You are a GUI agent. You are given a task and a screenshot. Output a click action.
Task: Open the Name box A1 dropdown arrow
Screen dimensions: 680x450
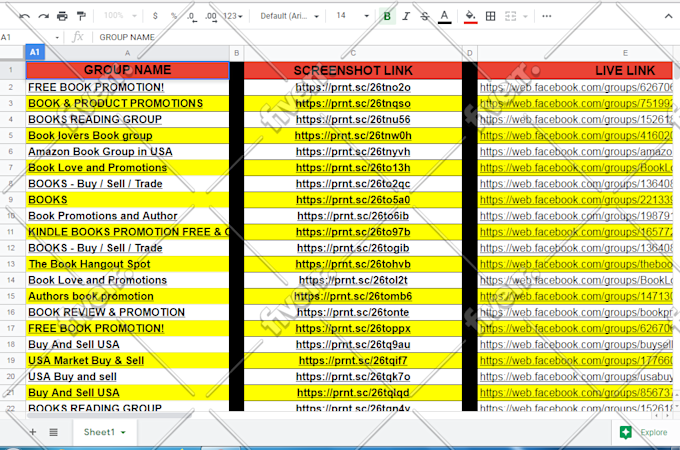(57, 38)
